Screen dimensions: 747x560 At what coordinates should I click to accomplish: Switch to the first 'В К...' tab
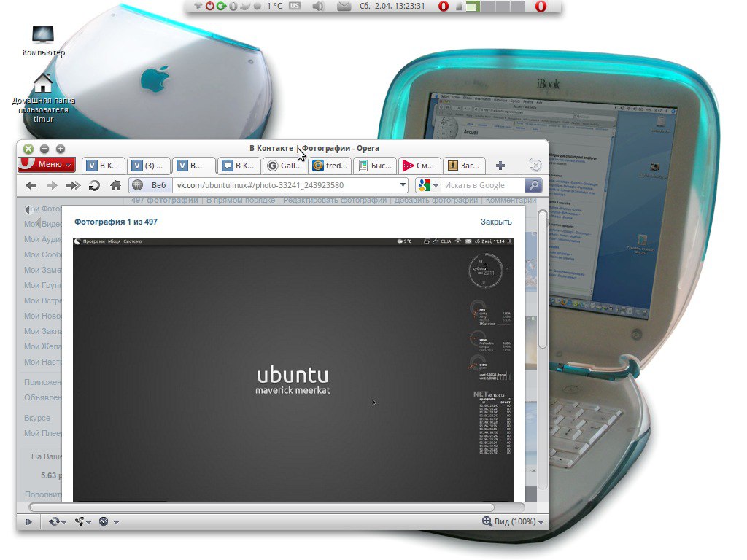coord(104,166)
